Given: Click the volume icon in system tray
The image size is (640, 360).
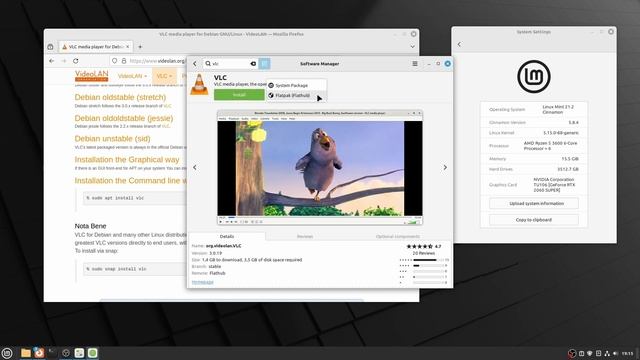Looking at the screenshot, I should [x=616, y=353].
